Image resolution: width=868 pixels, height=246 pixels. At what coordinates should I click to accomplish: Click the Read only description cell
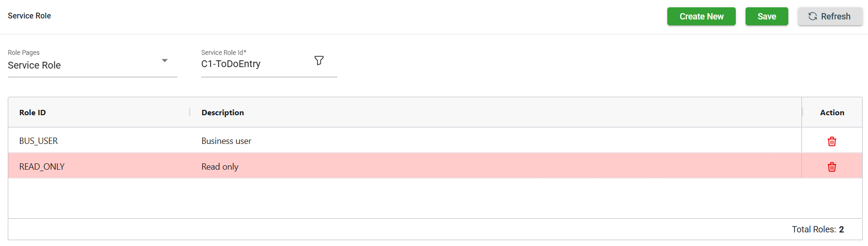(220, 167)
